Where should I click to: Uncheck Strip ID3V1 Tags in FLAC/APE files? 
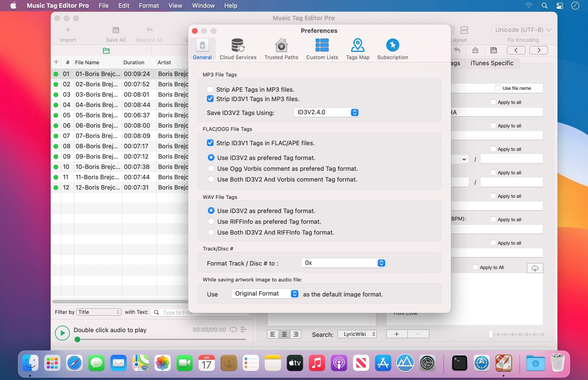tap(210, 143)
